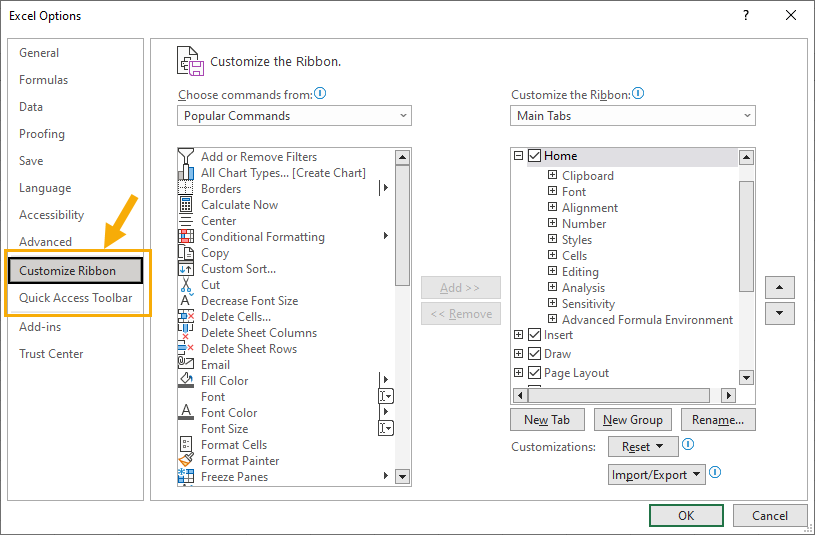This screenshot has height=535, width=815.
Task: Uncheck the Insert tab checkbox
Action: (x=534, y=335)
